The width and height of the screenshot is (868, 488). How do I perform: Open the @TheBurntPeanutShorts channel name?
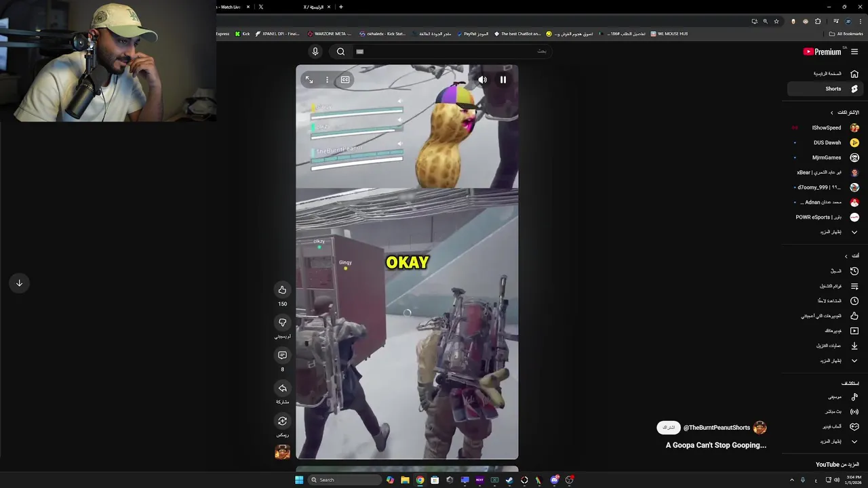click(717, 428)
